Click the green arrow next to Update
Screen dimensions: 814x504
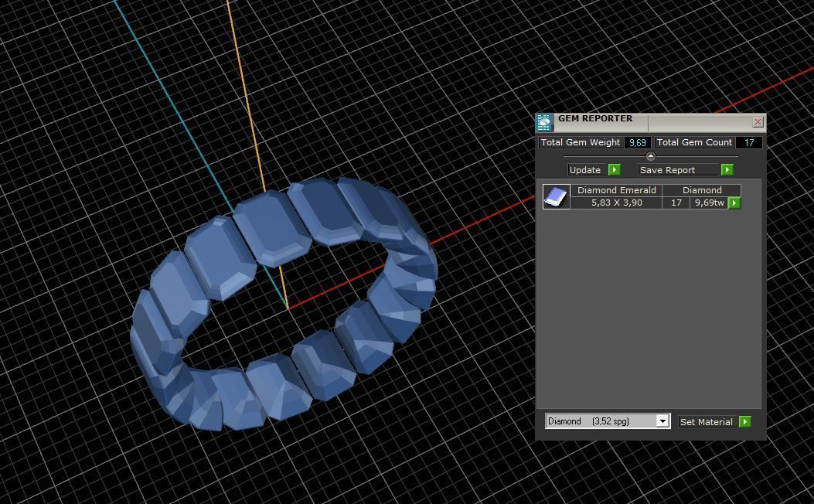pyautogui.click(x=614, y=170)
